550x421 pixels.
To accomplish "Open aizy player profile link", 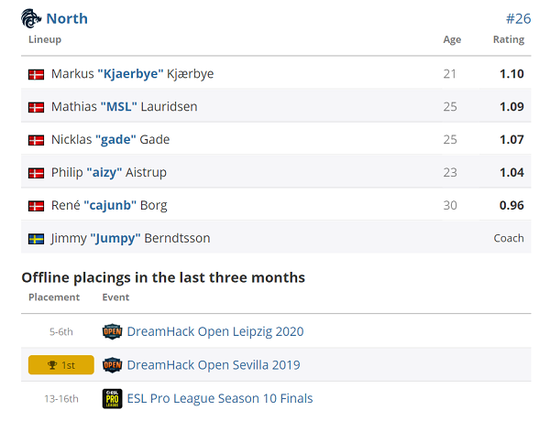I will click(x=104, y=173).
